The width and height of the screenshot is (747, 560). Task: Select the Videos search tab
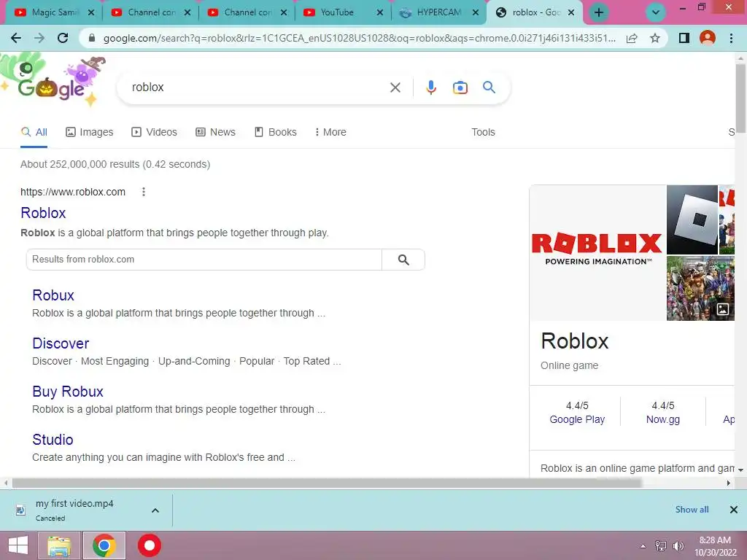[x=155, y=133]
